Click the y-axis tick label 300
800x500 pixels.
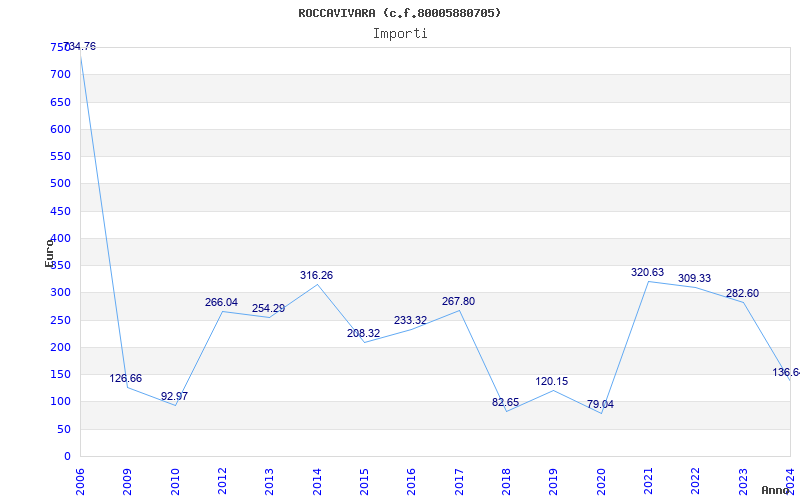click(60, 293)
